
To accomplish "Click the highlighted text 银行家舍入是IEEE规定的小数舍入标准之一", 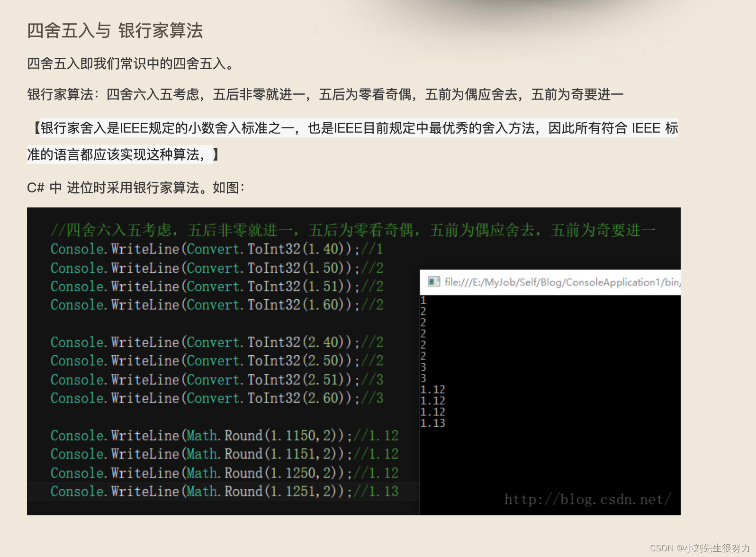I will (167, 128).
